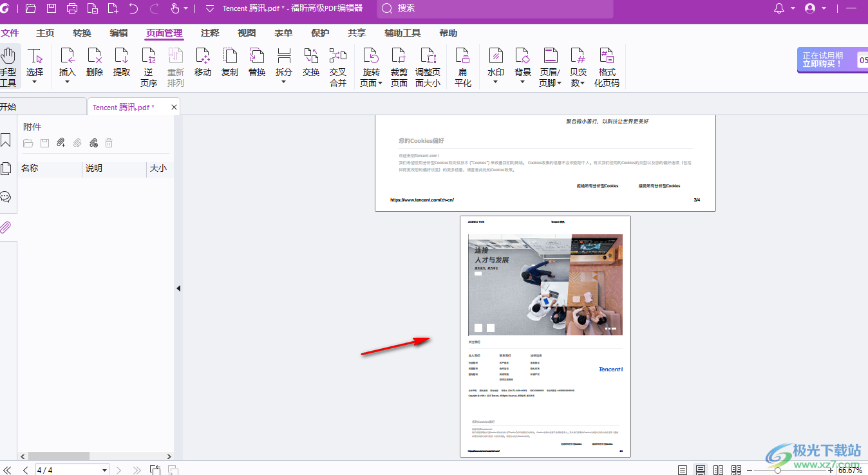The image size is (868, 475).
Task: Duplicate pages with 复制 tool
Action: point(230,62)
